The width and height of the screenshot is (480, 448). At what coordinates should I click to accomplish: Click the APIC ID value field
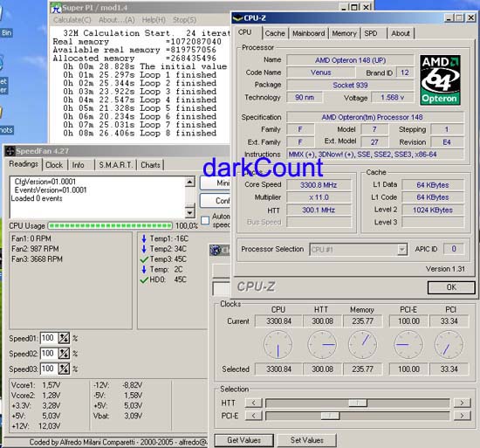point(454,249)
